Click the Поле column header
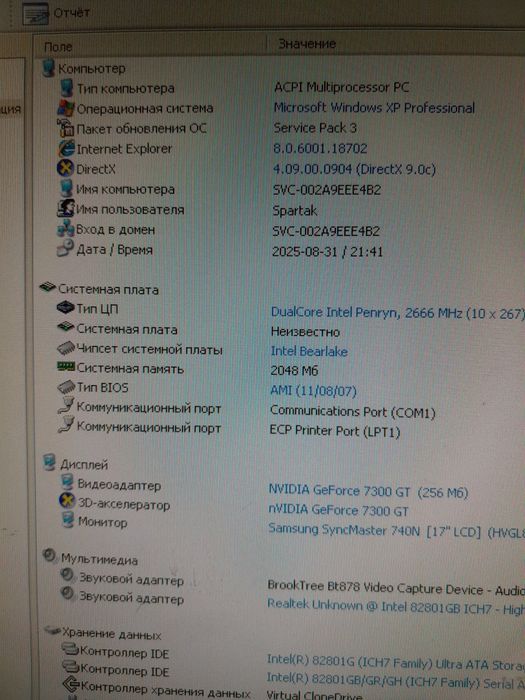Screen dimensions: 525x700 (x=58, y=46)
